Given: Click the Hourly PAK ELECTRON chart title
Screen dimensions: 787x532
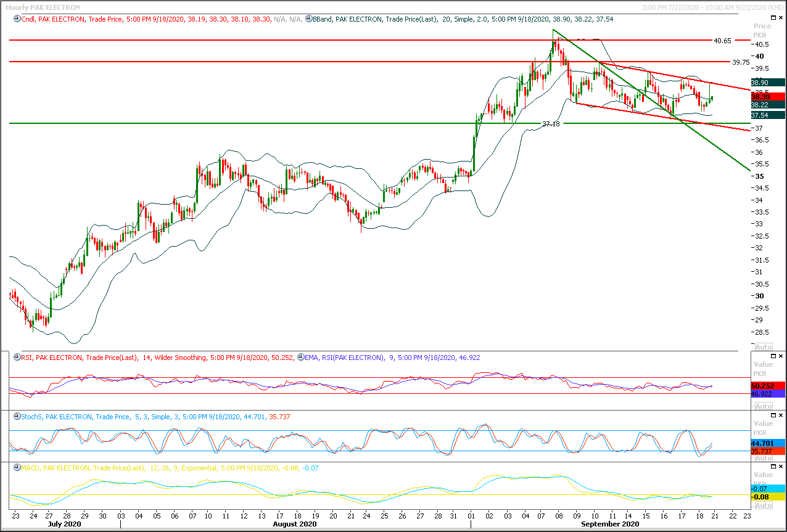Looking at the screenshot, I should click(43, 7).
